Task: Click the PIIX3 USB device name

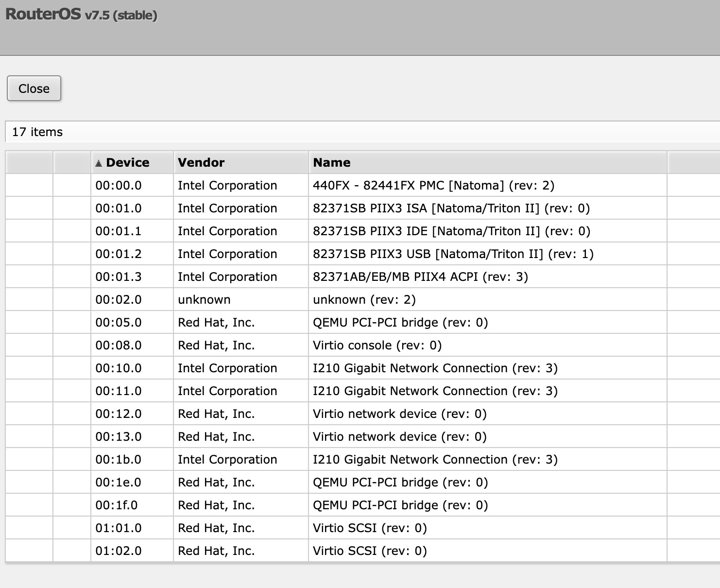Action: (453, 254)
